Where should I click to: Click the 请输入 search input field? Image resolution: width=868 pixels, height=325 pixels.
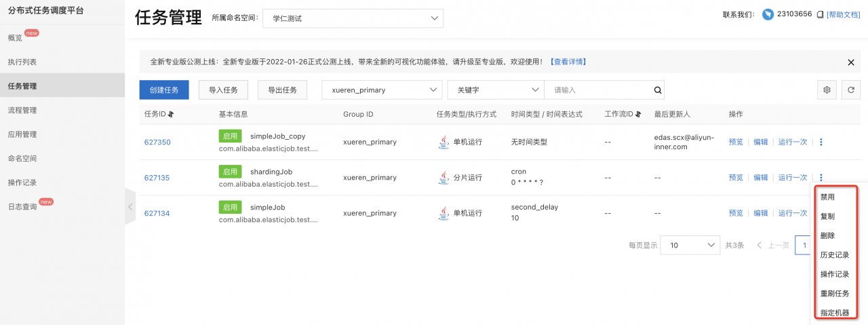click(x=598, y=90)
